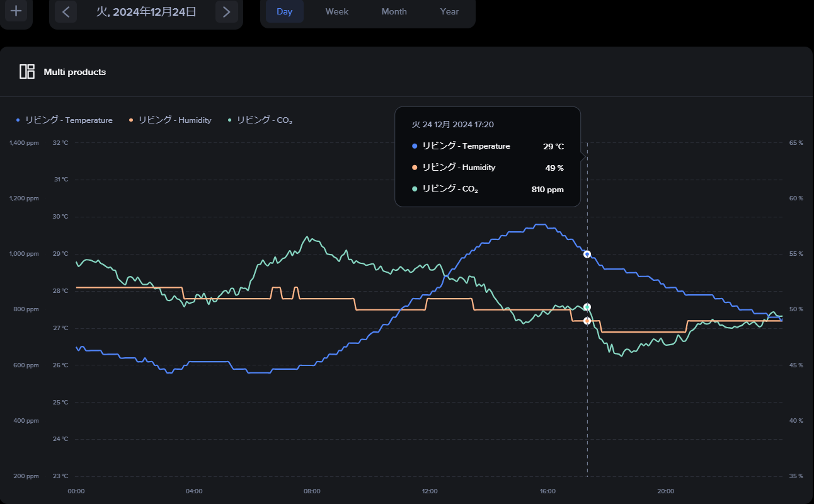Toggle リビング - CO₂ series in legend
Viewport: 814px width, 504px height.
pos(260,120)
